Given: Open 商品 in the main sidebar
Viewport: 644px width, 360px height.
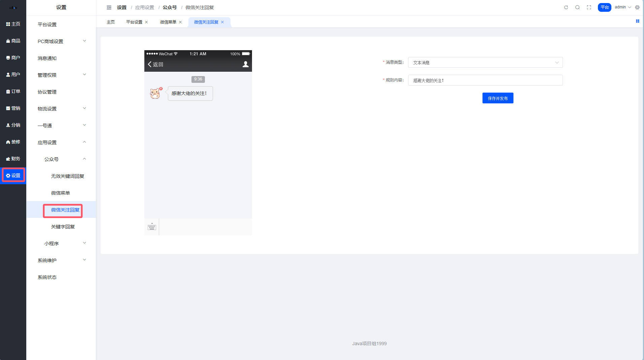Looking at the screenshot, I should coord(13,41).
